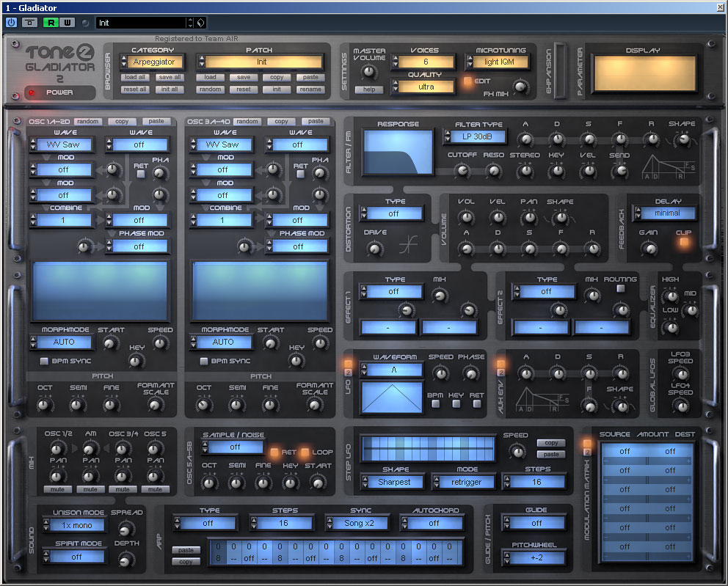Toggle the orange CLIP light in Feedback
Image resolution: width=728 pixels, height=586 pixels.
[x=683, y=243]
